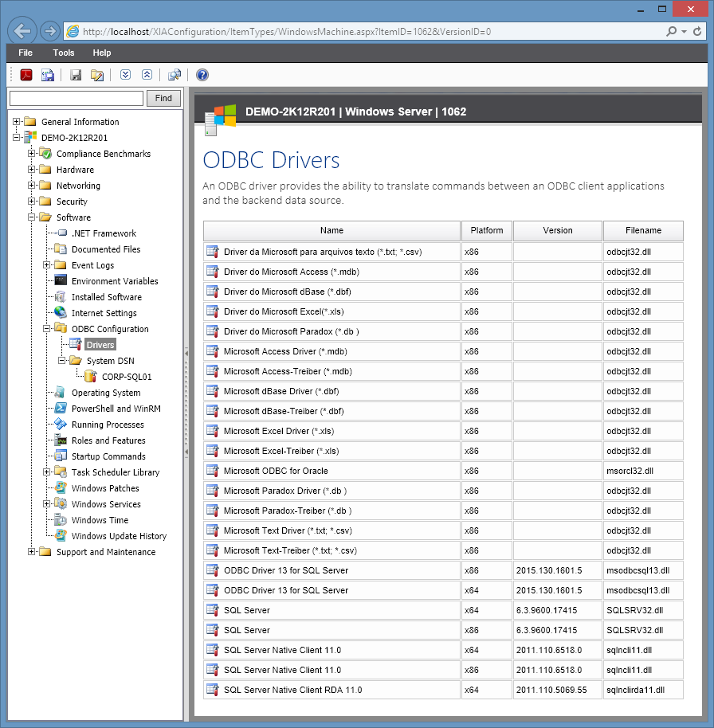This screenshot has height=728, width=714.
Task: Select the .NET Framework tree item
Action: pyautogui.click(x=104, y=233)
